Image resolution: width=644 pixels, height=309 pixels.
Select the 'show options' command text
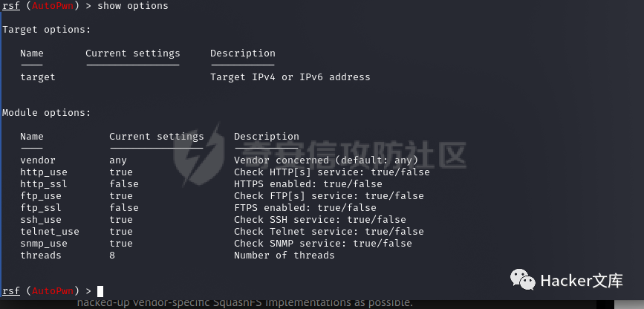click(133, 6)
